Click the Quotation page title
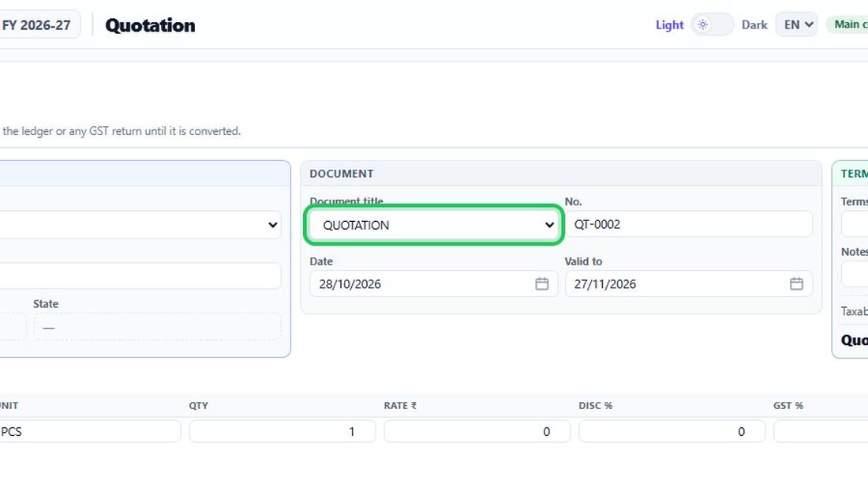 point(150,25)
